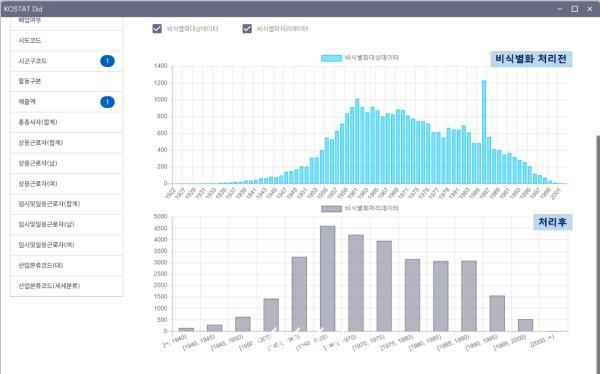This screenshot has width=600, height=374.
Task: Select 상용근로자(남) in the sidebar
Action: click(x=67, y=163)
